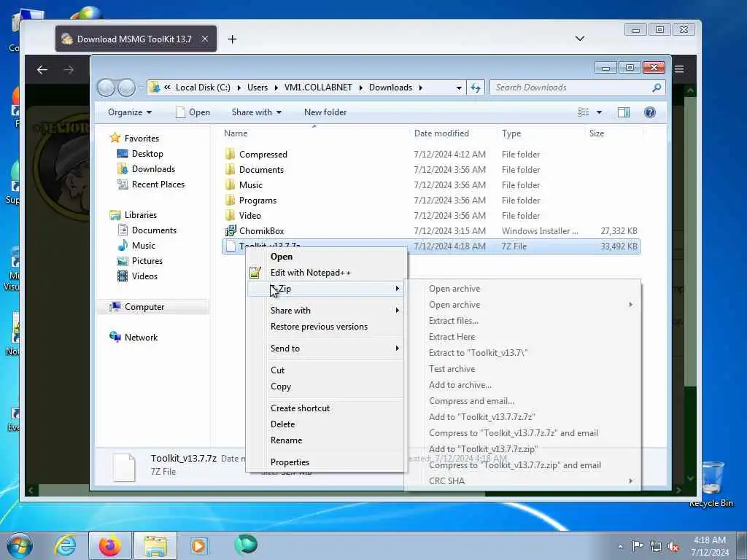The width and height of the screenshot is (747, 560).
Task: Select Network in navigation pane
Action: [x=141, y=337]
